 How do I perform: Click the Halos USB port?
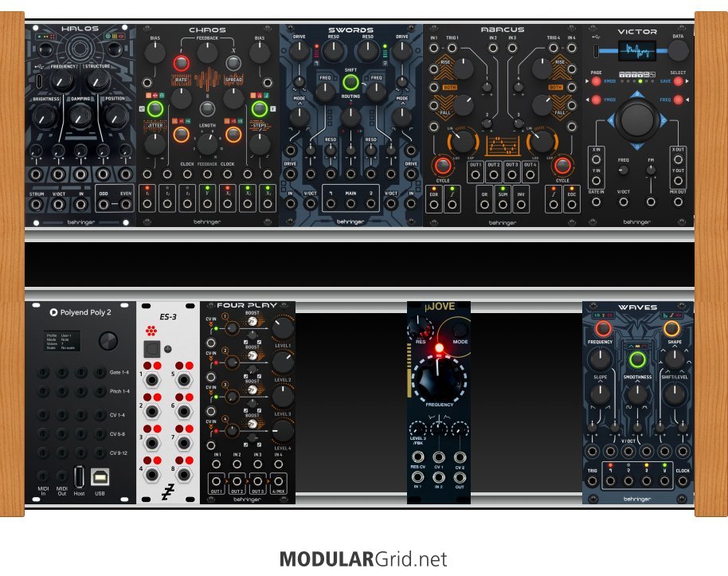coord(40,81)
